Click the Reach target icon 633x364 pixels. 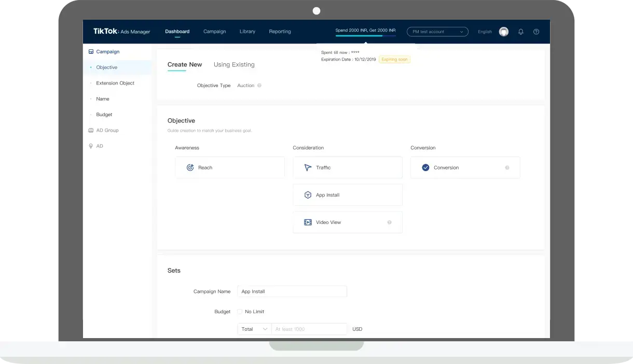(x=190, y=167)
